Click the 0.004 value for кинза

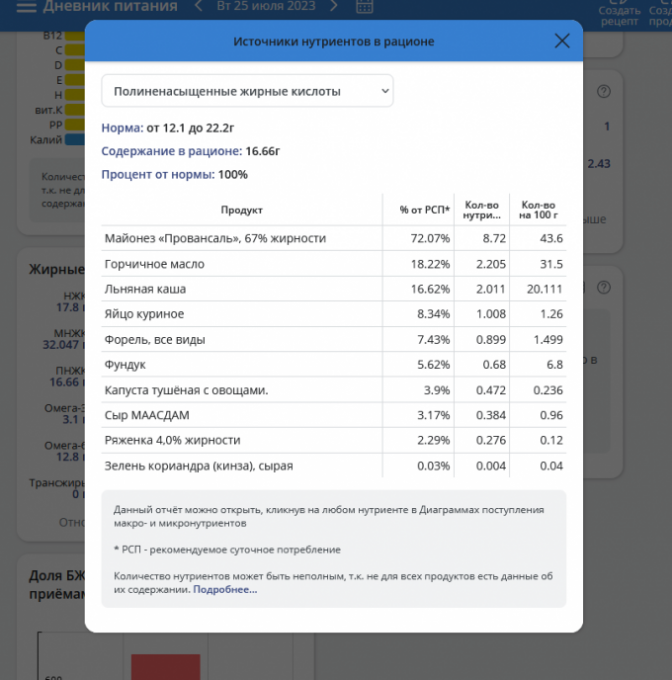pyautogui.click(x=491, y=466)
